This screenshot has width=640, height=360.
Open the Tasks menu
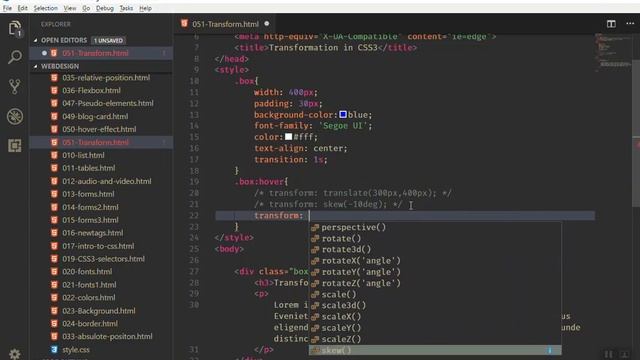tap(126, 8)
